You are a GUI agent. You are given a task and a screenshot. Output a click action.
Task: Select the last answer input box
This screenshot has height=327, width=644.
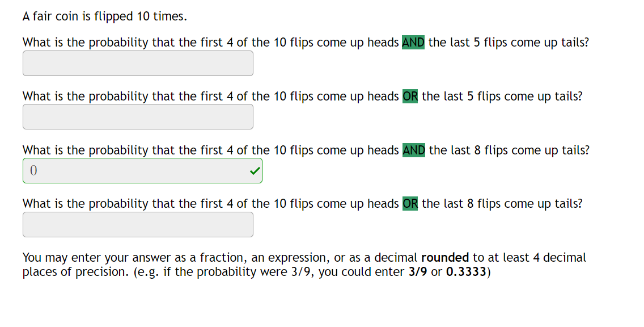[x=138, y=224]
